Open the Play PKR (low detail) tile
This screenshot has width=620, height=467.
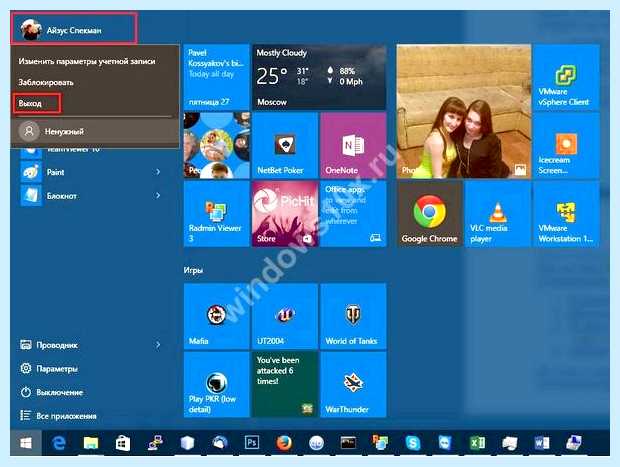(217, 384)
